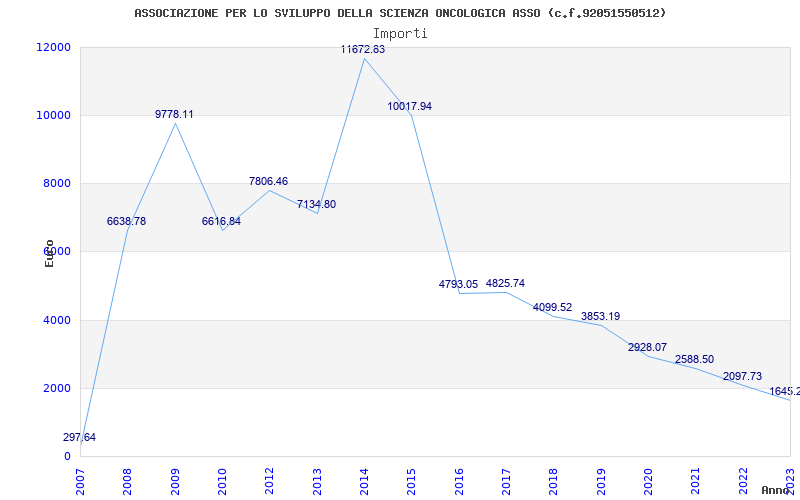This screenshot has width=800, height=500.
Task: Select the 3853.19 value label
Action: coord(601,316)
